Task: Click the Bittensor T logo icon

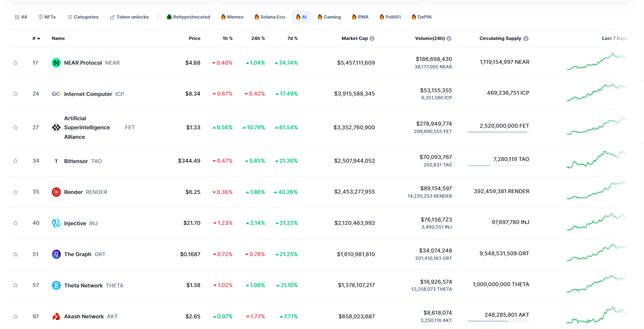Action: [56, 161]
